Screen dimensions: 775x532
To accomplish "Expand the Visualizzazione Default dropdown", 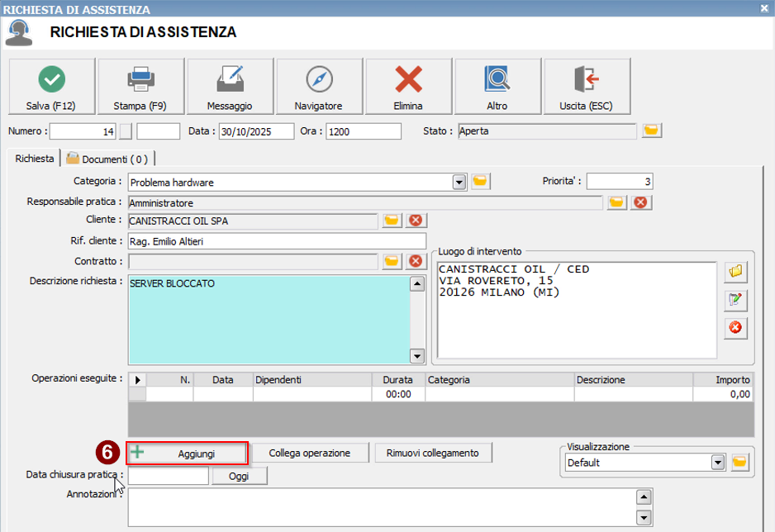I will (x=718, y=463).
